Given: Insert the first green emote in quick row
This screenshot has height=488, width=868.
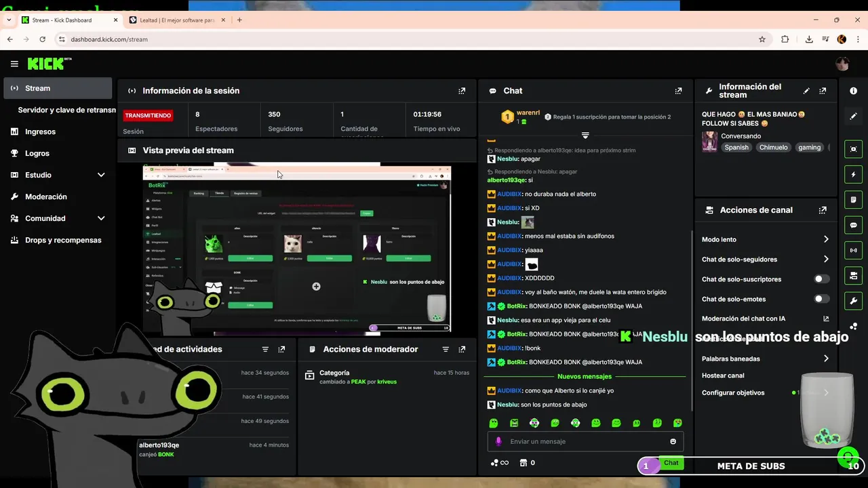Looking at the screenshot, I should tap(494, 423).
